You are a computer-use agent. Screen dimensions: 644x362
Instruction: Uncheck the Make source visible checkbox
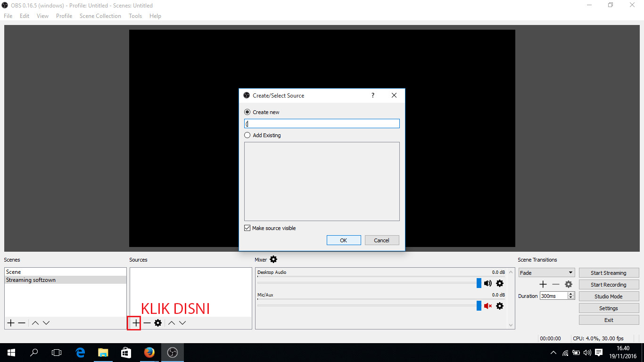[x=247, y=228]
